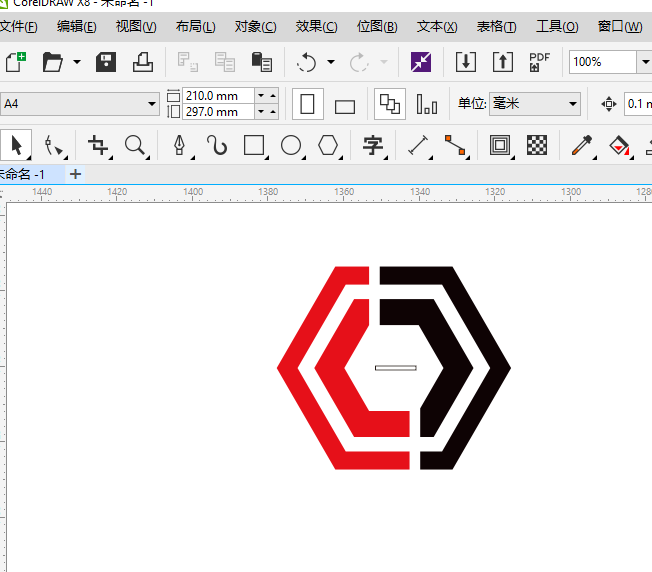
Task: Click the nudge distance field 0.1
Action: pos(638,104)
